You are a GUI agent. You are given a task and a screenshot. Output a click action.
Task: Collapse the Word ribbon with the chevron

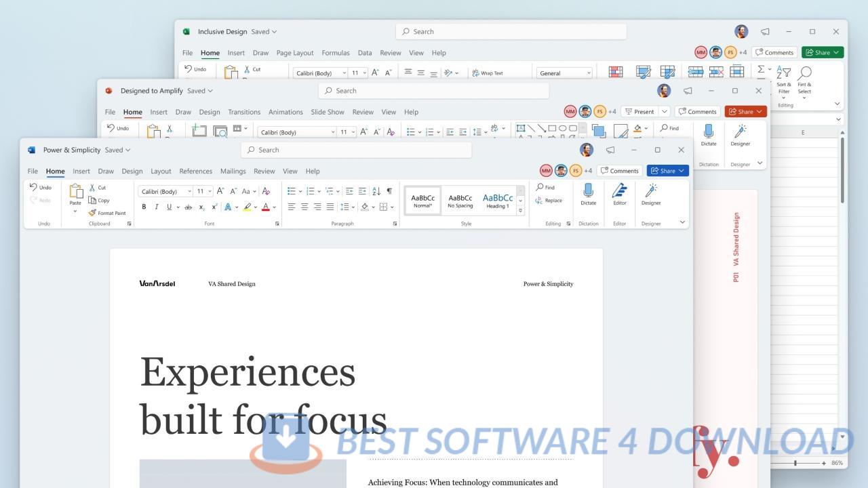coord(682,222)
